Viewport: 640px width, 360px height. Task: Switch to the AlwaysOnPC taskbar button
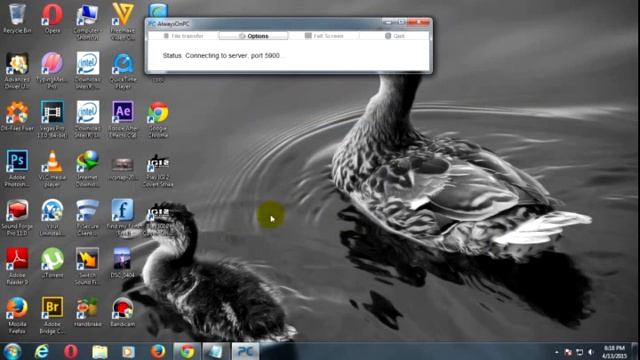[245, 351]
